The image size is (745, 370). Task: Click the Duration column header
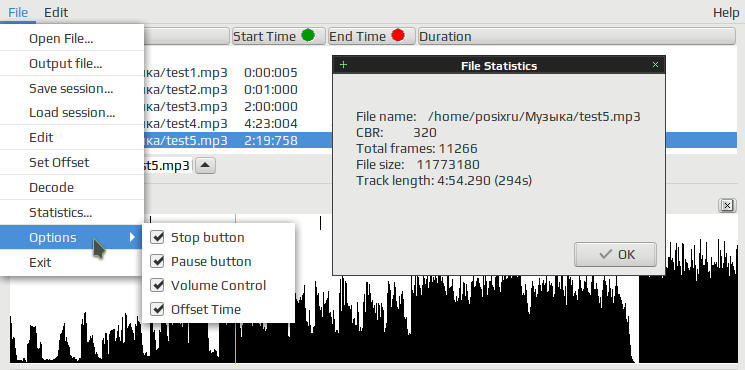click(576, 37)
